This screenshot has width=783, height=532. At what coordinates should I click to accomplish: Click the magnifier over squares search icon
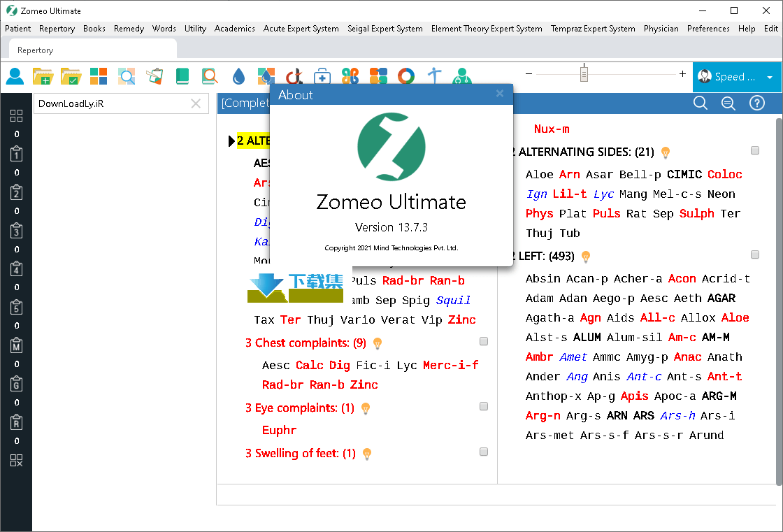click(127, 76)
